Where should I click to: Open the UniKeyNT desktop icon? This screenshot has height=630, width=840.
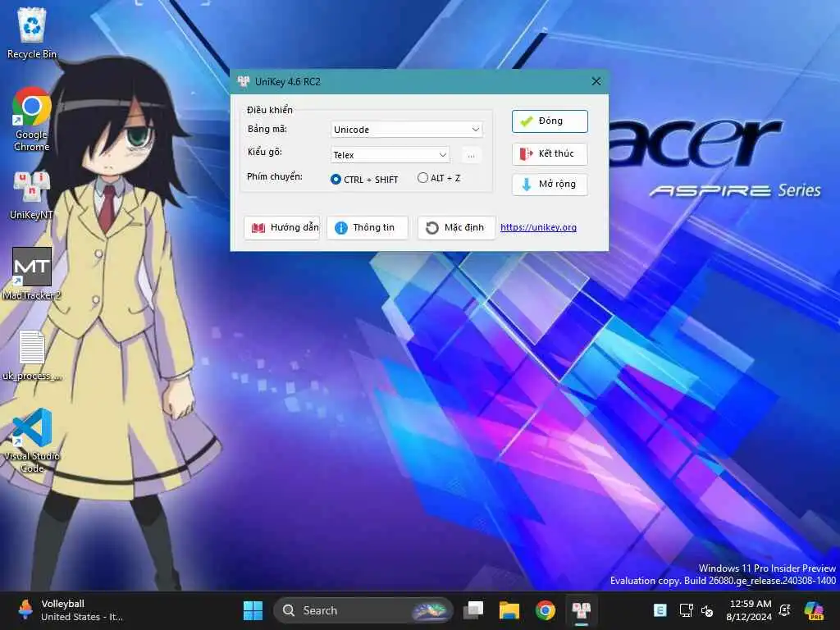click(32, 195)
